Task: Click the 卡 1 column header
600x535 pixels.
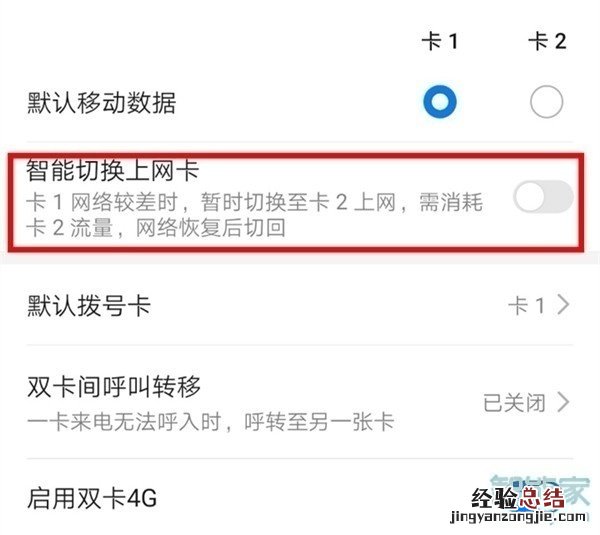Action: 440,41
